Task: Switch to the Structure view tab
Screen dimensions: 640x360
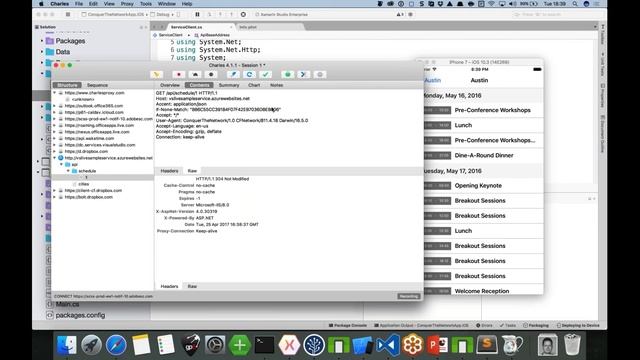Action: tap(67, 85)
